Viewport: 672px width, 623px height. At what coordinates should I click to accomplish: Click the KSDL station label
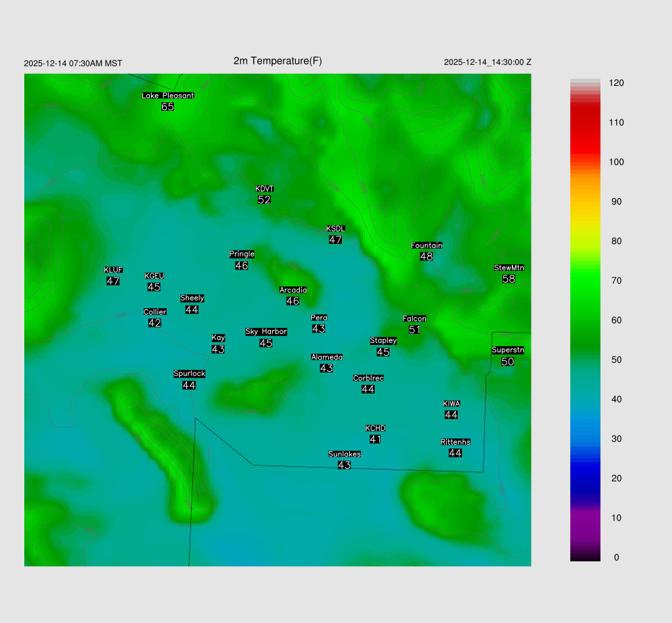[x=335, y=229]
